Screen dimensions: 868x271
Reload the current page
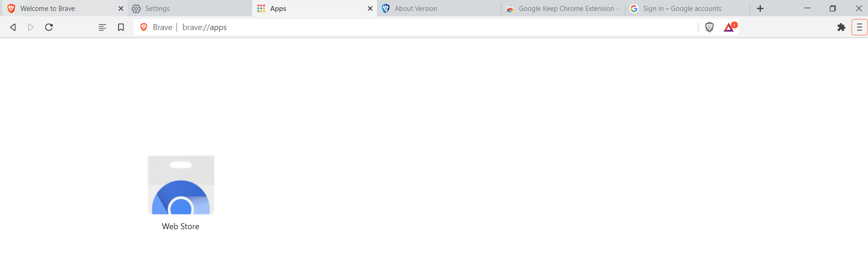(49, 27)
